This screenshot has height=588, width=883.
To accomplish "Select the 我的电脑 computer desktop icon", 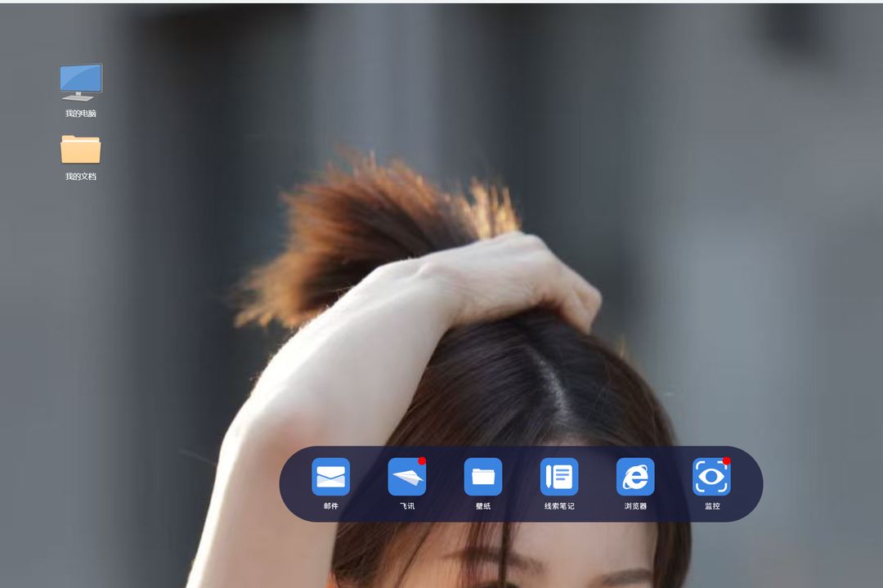I will pos(81,83).
